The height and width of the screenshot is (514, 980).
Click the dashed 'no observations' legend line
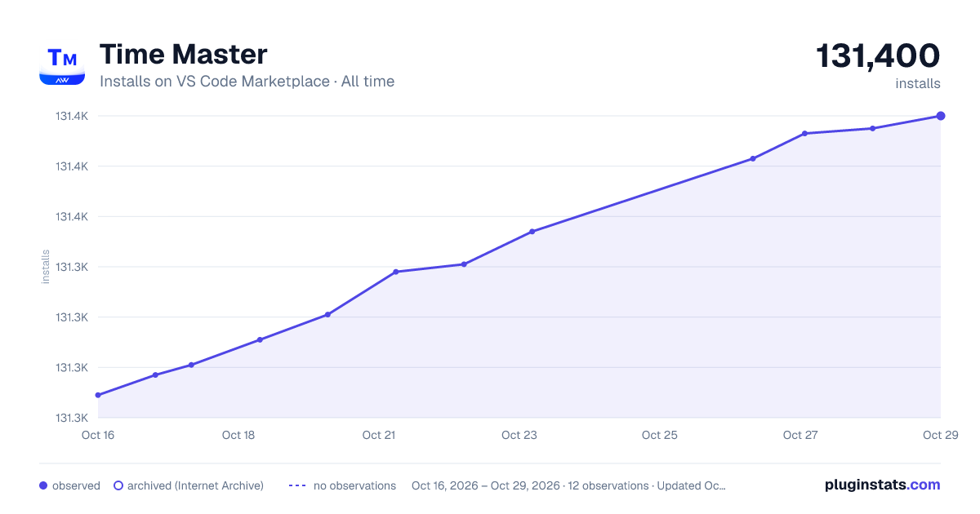296,485
